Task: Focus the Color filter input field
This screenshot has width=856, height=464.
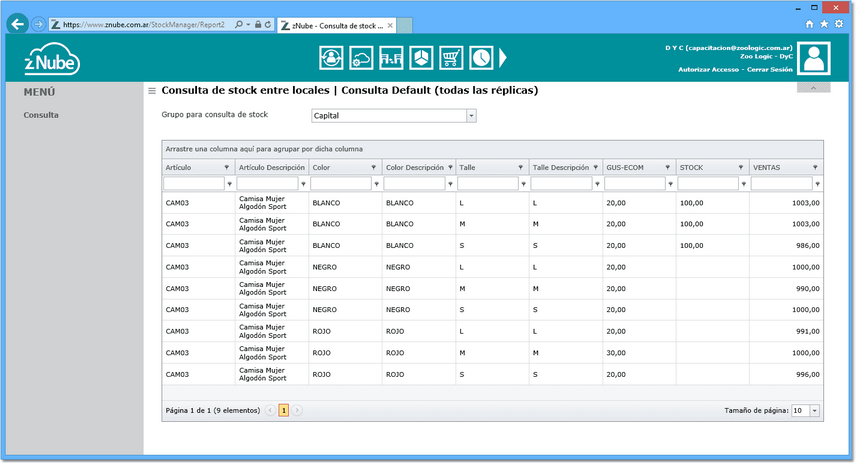Action: pyautogui.click(x=341, y=184)
